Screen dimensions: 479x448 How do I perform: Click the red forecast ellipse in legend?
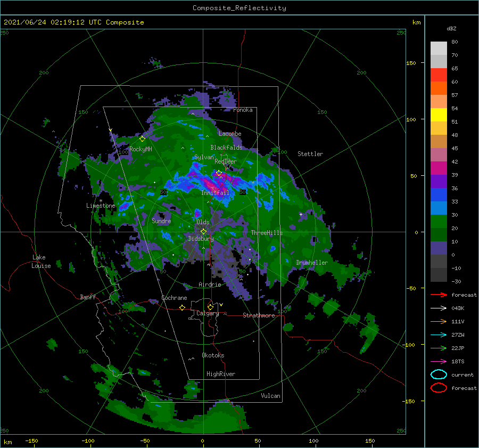tap(439, 388)
